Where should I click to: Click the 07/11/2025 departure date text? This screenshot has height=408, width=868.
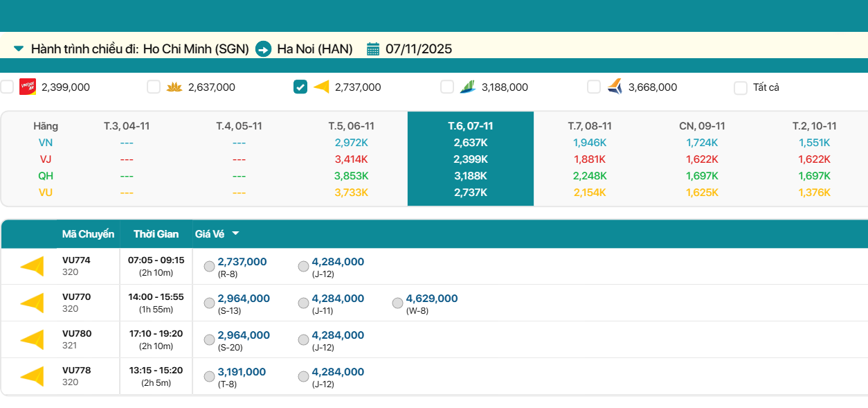[x=419, y=49]
